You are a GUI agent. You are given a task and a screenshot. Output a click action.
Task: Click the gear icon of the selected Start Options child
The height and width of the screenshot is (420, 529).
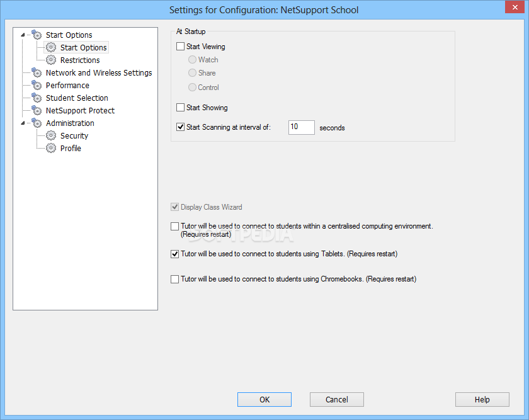point(51,47)
